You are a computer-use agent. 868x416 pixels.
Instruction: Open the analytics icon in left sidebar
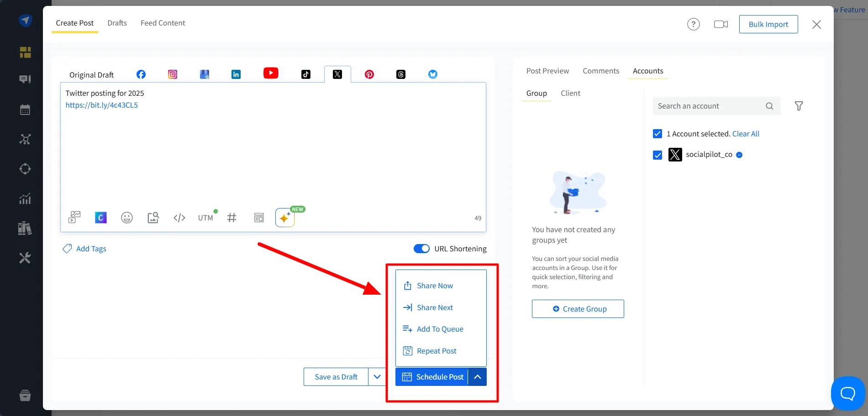click(25, 198)
